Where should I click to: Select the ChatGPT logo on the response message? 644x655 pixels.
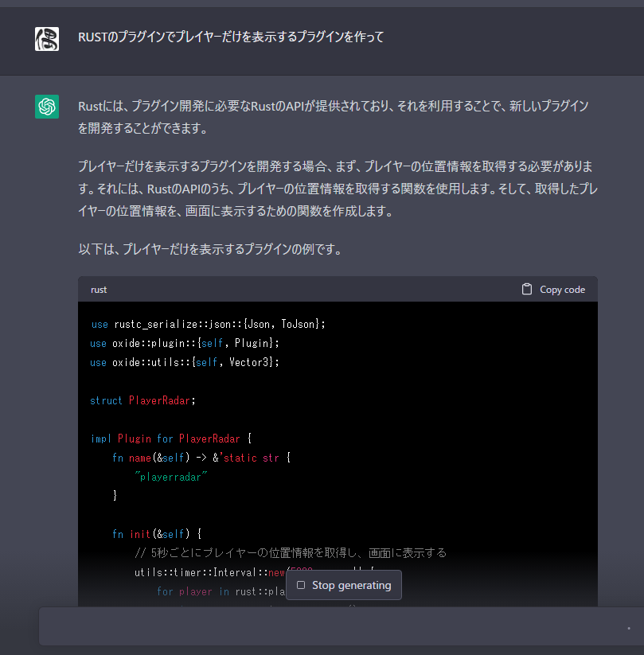tap(46, 106)
